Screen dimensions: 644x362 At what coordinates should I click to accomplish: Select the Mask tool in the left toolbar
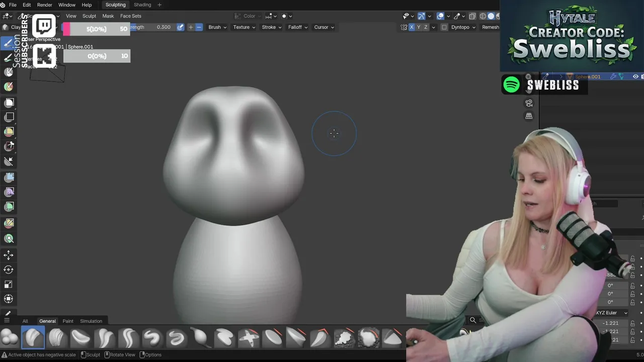pyautogui.click(x=9, y=72)
